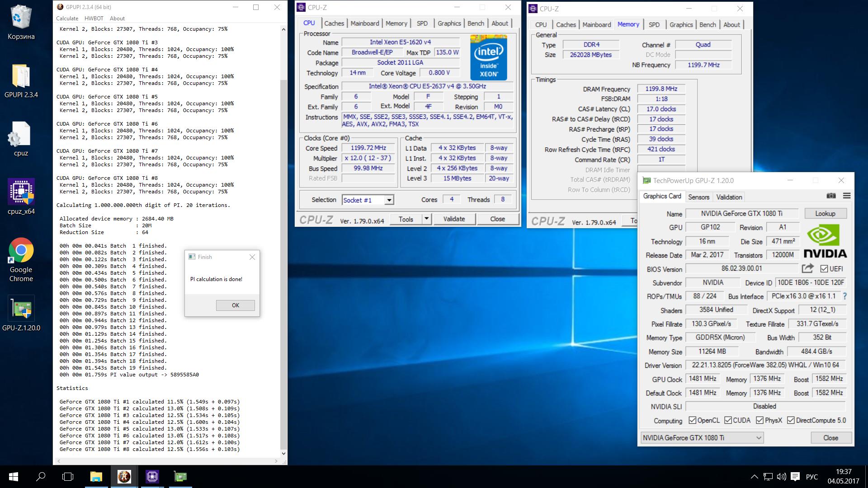Open Graphics tab in first CPU-Z window
Viewport: 868px width, 488px height.
point(449,23)
